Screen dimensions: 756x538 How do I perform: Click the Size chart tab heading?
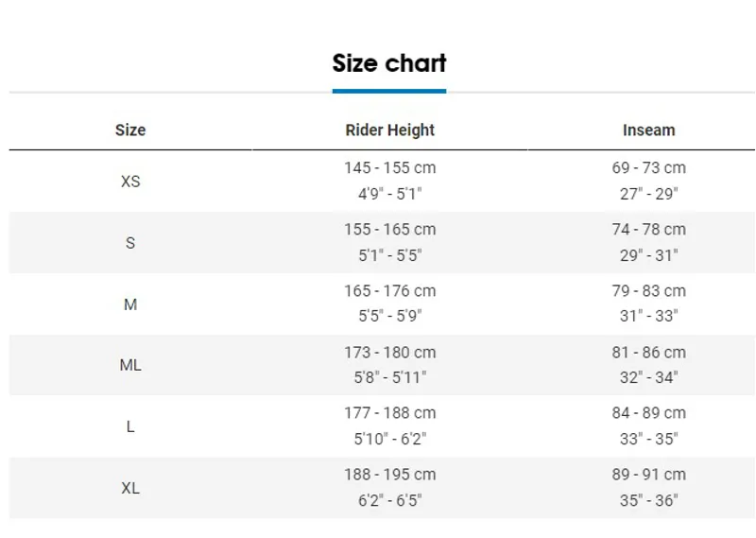(x=389, y=63)
